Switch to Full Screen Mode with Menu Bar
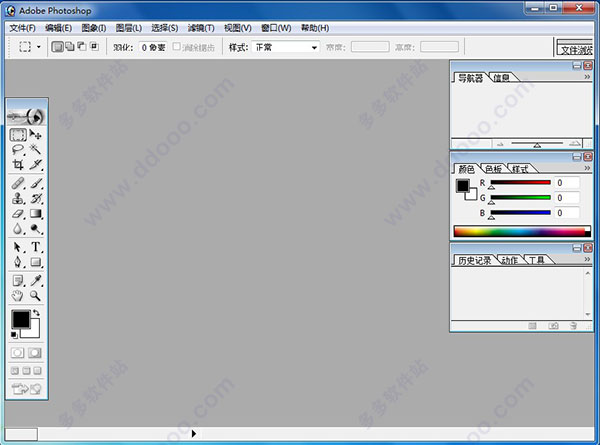Screen dimensions: 600x445 click(26, 371)
